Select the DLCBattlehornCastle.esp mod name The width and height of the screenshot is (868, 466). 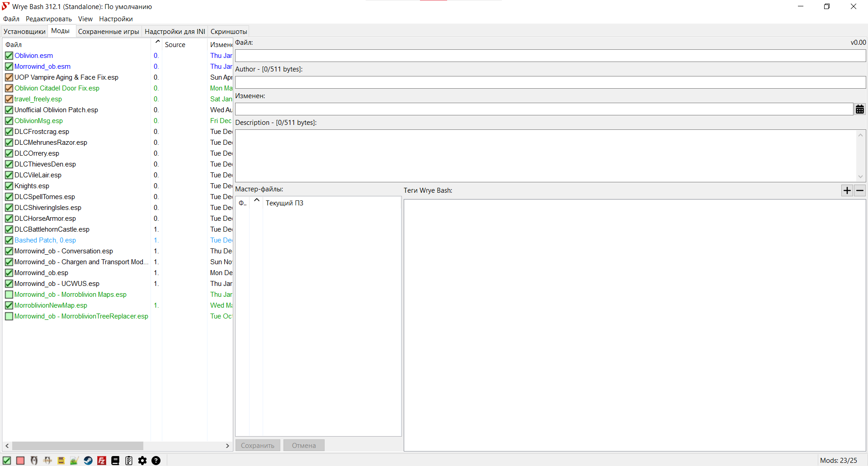52,229
